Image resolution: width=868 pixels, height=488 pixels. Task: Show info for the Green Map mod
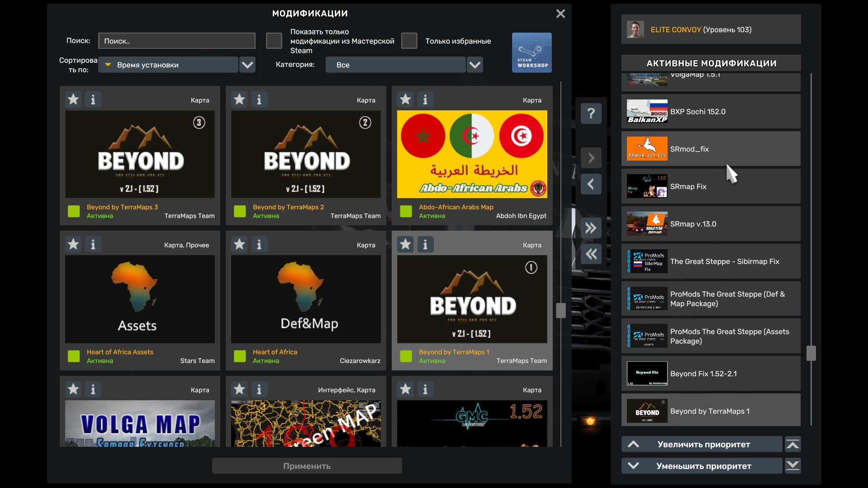[259, 389]
